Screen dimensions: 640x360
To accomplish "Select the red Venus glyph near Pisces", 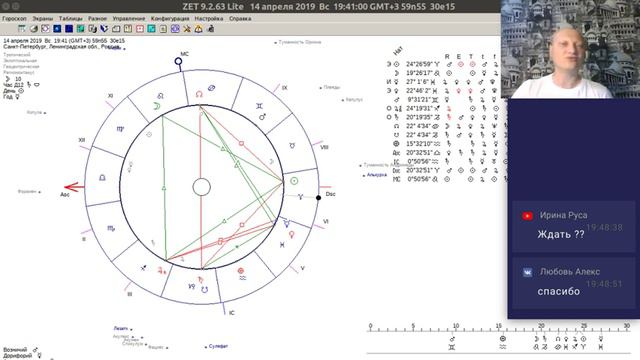I will (292, 234).
